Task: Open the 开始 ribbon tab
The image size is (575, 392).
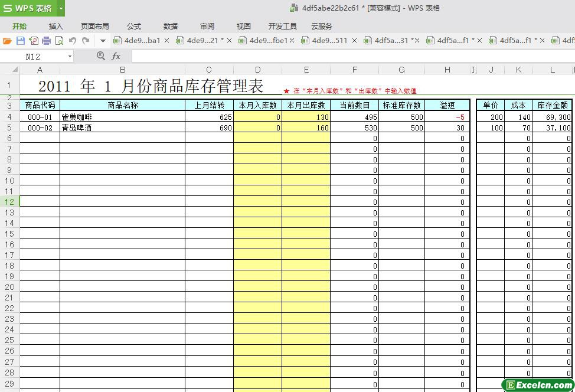Action: [x=19, y=27]
